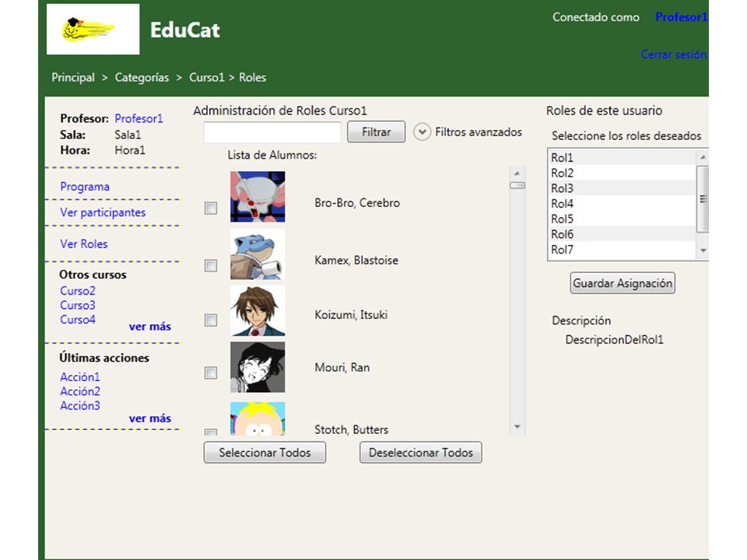Image resolution: width=747 pixels, height=560 pixels.
Task: Click the roles list scroll-up arrow
Action: click(x=703, y=156)
